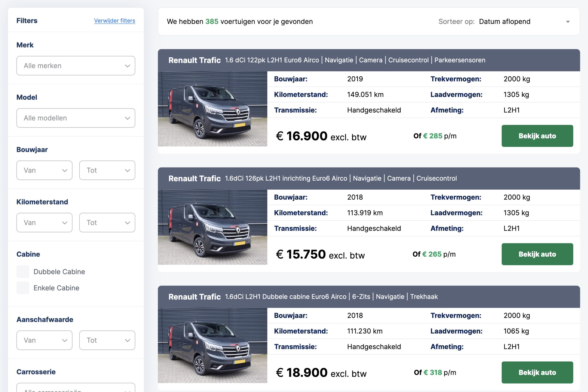Open Bouwjaar Van dropdown
The width and height of the screenshot is (588, 392).
(45, 170)
